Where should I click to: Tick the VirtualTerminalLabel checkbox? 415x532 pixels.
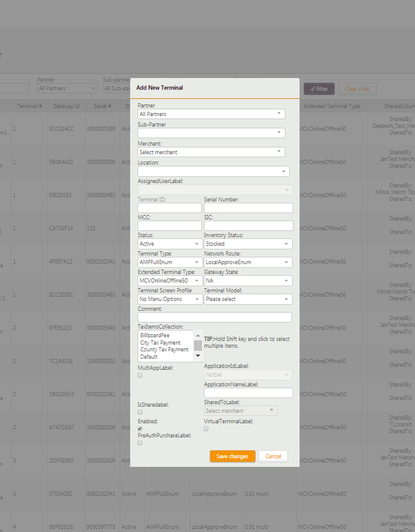pos(206,428)
